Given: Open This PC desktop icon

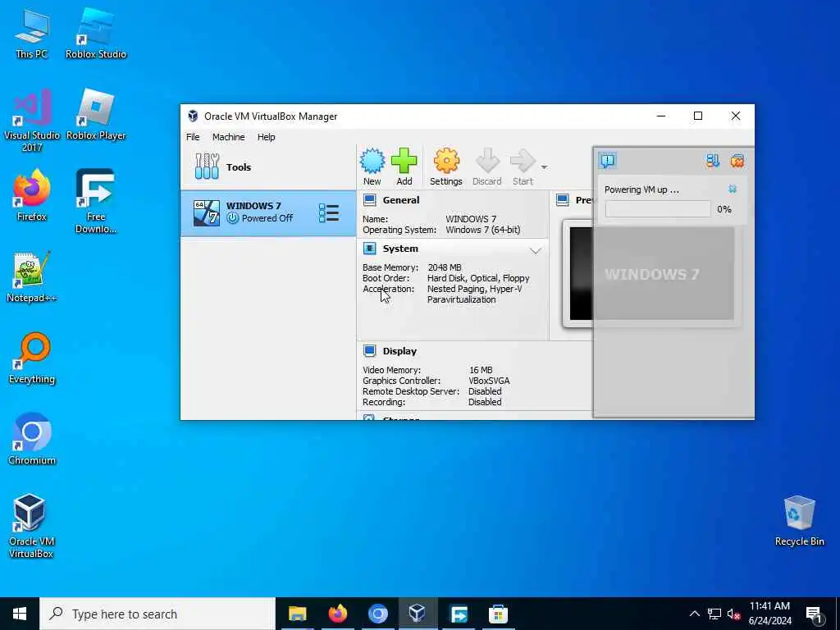Looking at the screenshot, I should point(32,34).
